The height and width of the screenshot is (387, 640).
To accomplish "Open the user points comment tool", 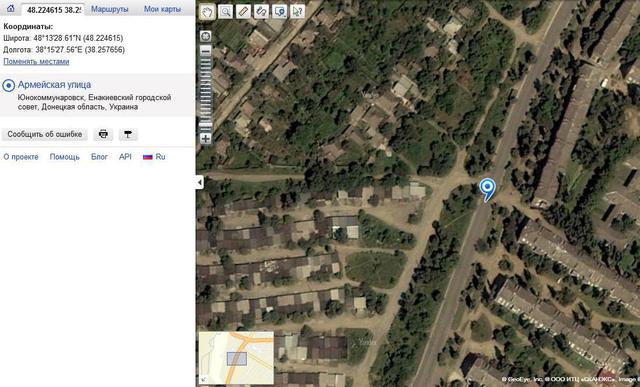I will point(280,12).
